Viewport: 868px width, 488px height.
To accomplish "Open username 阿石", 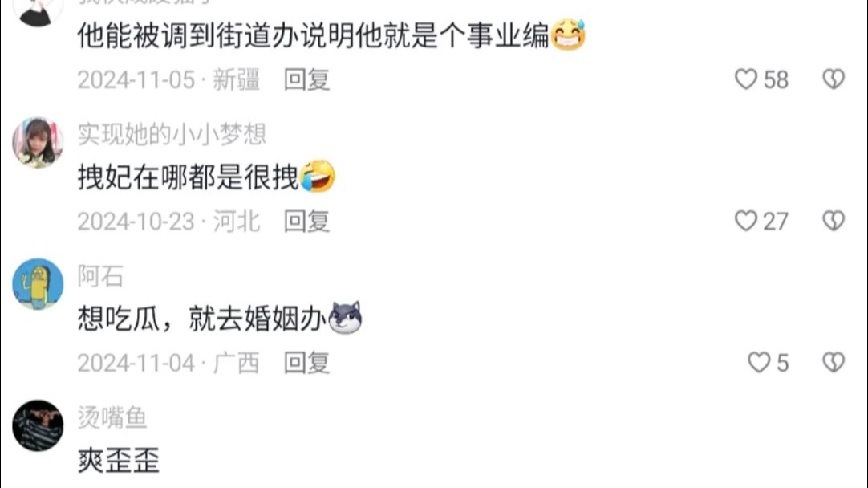I will coord(100,276).
